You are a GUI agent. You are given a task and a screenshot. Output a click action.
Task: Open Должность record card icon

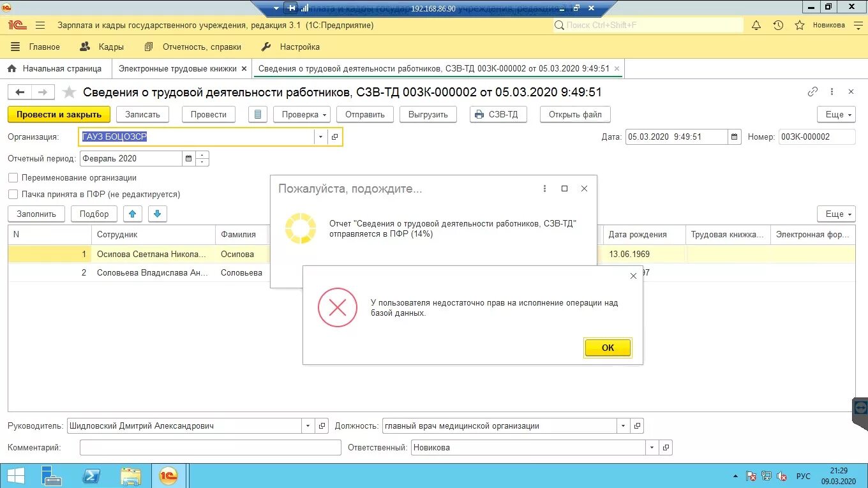click(637, 426)
